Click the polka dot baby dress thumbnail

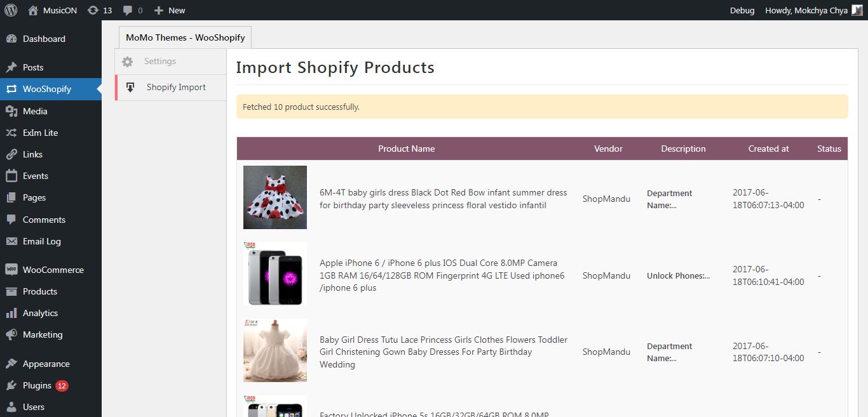275,197
